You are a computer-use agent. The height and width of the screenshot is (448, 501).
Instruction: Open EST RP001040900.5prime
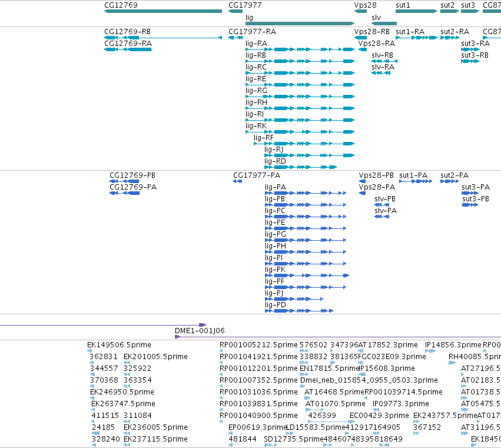click(221, 422)
